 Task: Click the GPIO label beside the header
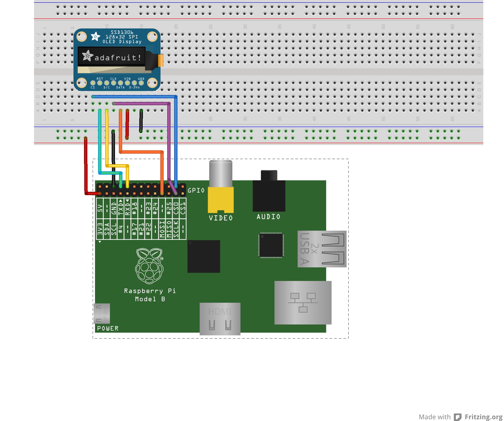[196, 191]
